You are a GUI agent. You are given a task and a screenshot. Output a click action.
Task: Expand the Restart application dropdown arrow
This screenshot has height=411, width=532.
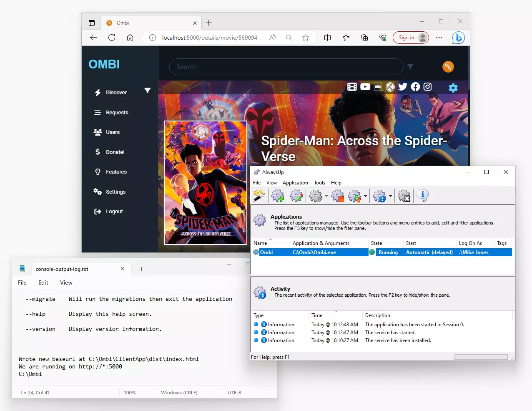pos(365,196)
